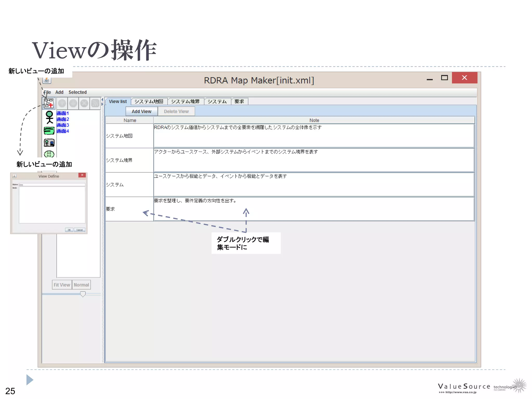Click the Name column header
The image size is (532, 399).
(130, 120)
